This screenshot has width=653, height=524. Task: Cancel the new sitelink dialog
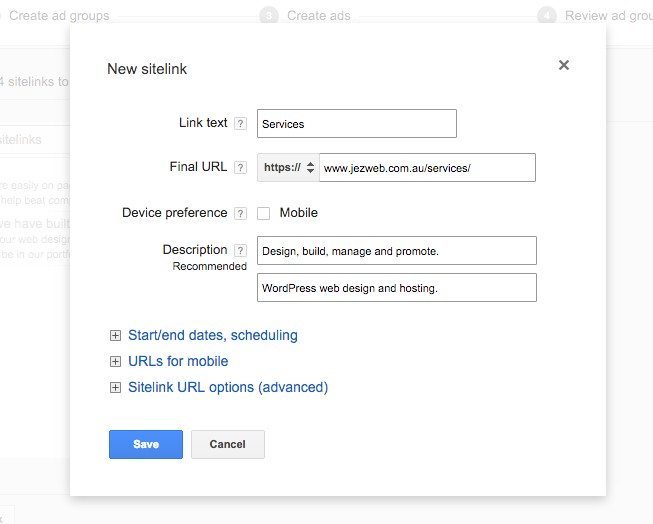[x=228, y=445]
